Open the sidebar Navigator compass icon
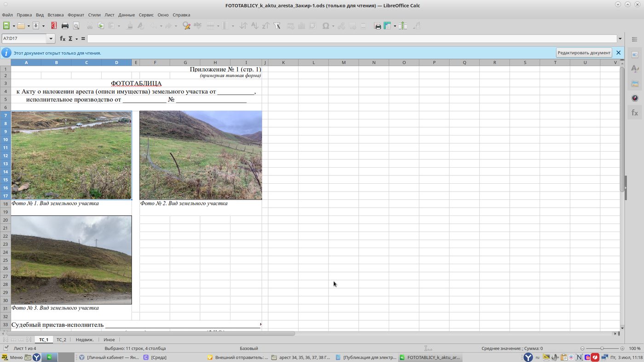Viewport: 644px width, 362px height. pos(635,98)
